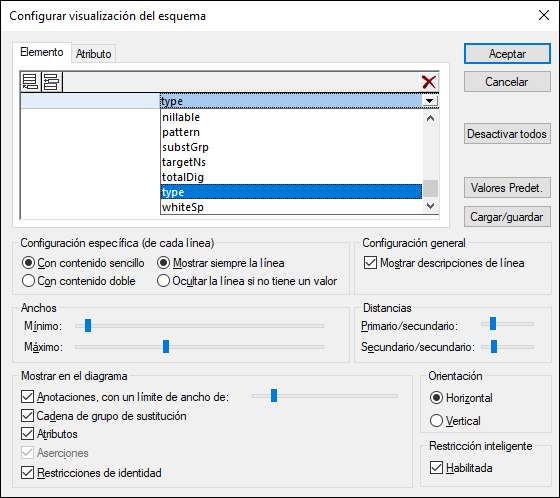Click Desactivar todos

[x=507, y=134]
